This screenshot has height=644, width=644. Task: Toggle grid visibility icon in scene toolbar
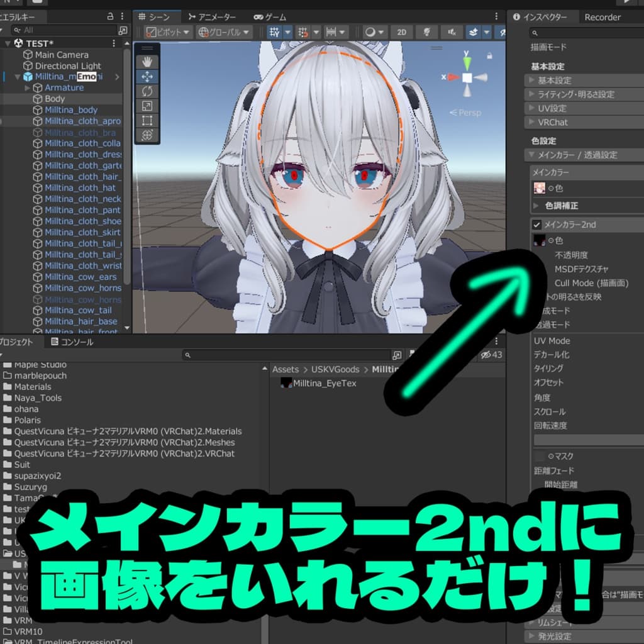tap(275, 32)
